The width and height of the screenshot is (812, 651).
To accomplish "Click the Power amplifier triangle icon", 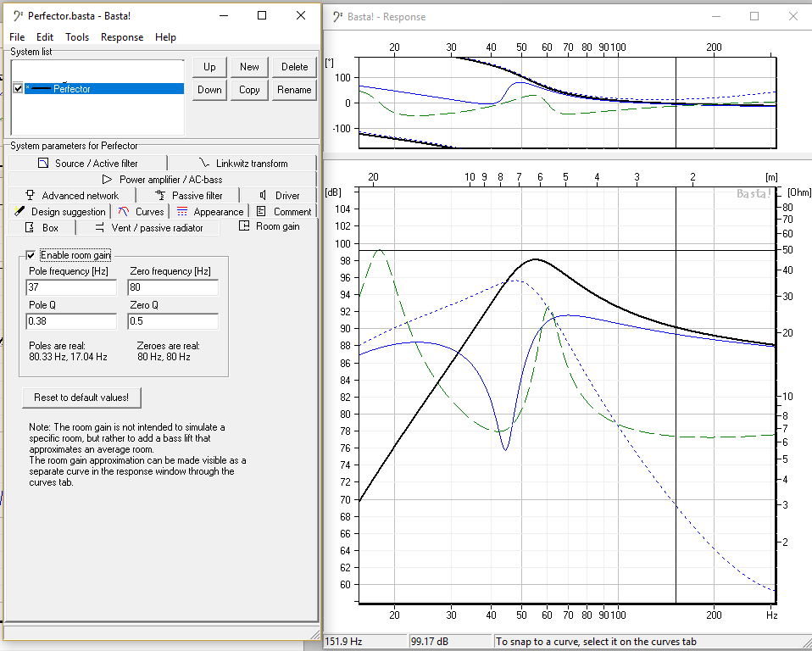I will (107, 180).
